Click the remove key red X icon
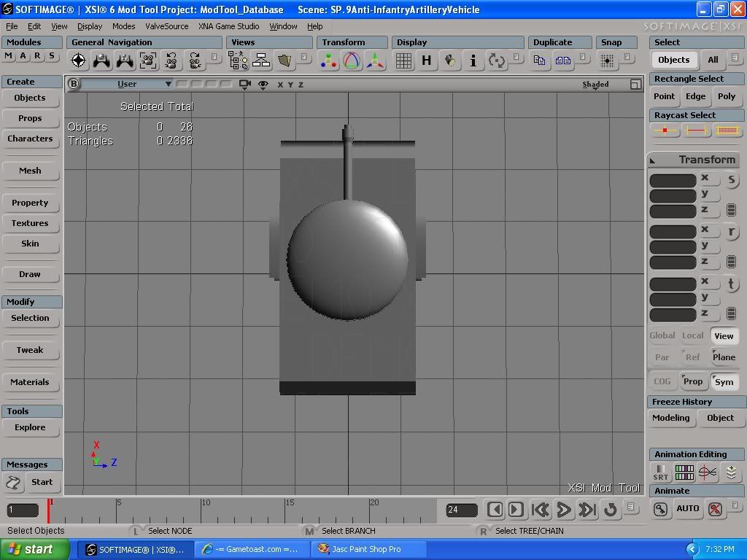This screenshot has width=747, height=560. pyautogui.click(x=715, y=509)
